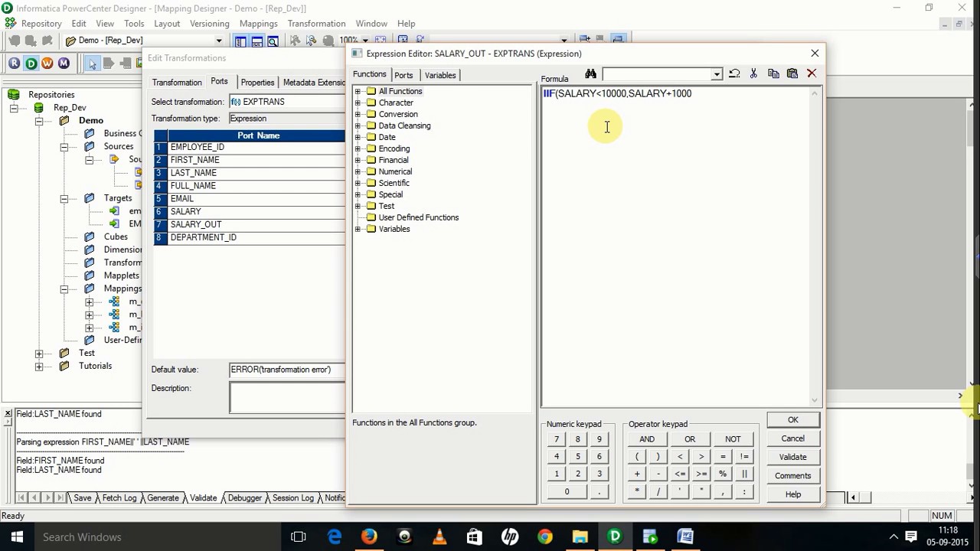
Task: Click the Help button in Expression Editor
Action: (x=792, y=494)
